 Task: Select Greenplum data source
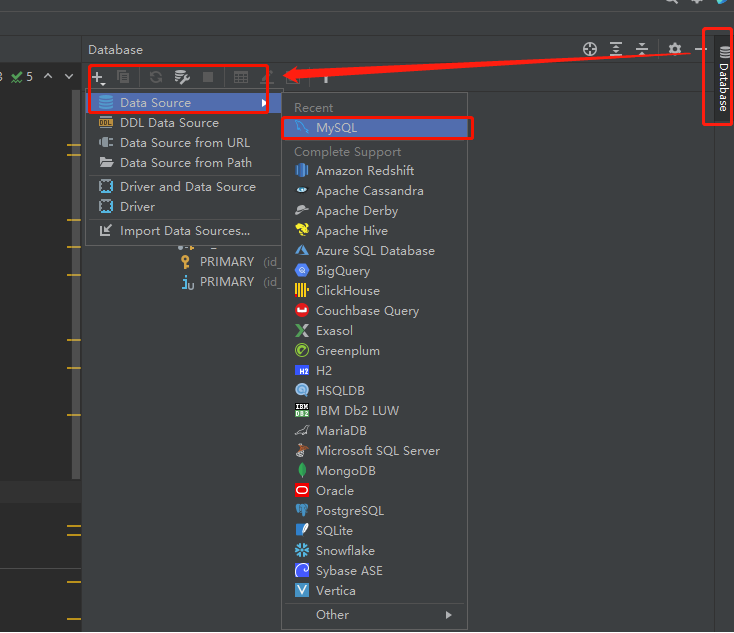pyautogui.click(x=374, y=351)
